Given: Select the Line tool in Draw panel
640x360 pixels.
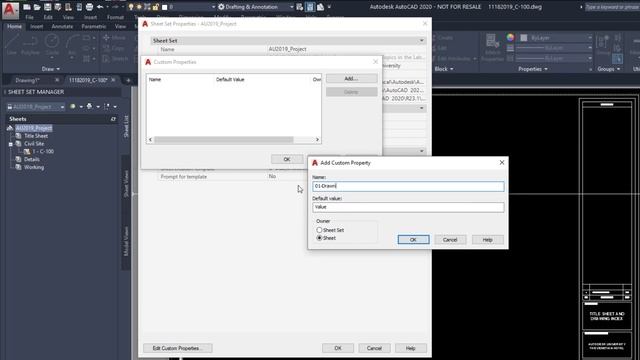Looking at the screenshot, I should tap(11, 45).
